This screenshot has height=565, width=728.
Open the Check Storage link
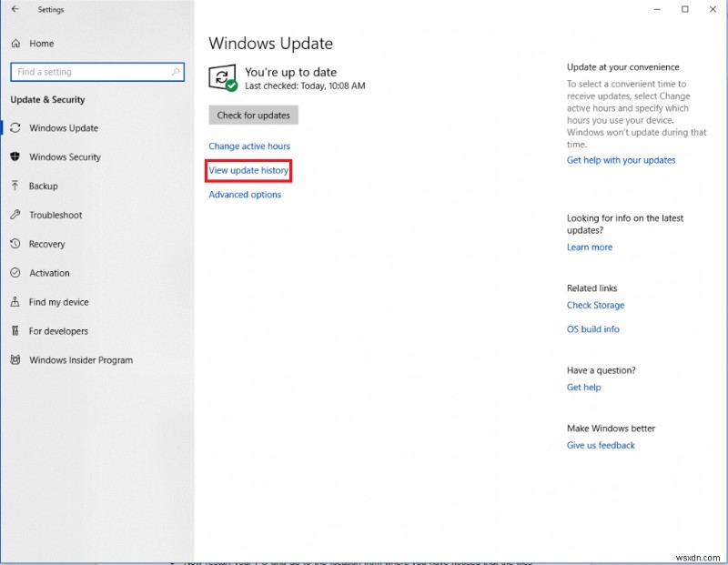[x=596, y=305]
